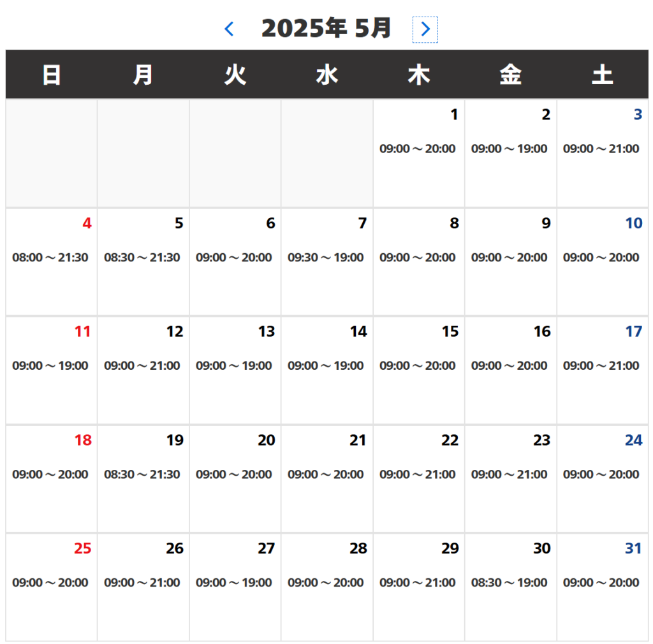
Task: Select Saturday May 31 date number
Action: [633, 549]
